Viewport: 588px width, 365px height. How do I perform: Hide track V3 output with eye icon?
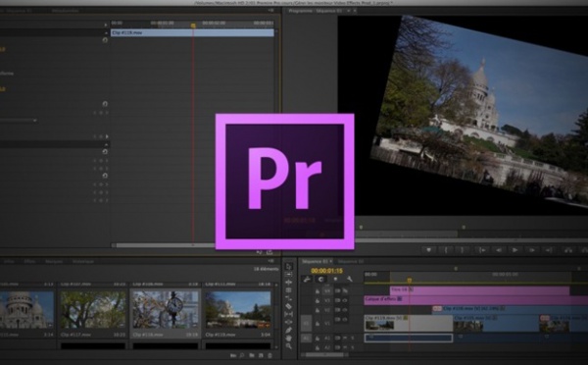345,300
